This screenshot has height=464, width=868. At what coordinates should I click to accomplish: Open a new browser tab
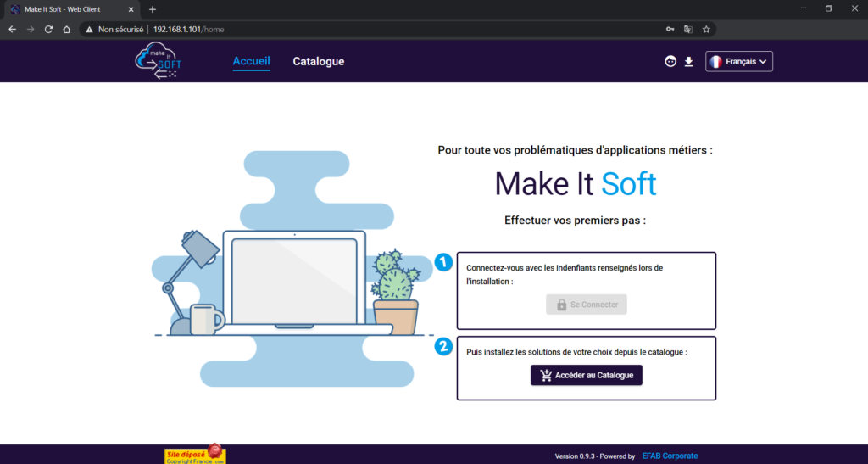click(x=153, y=9)
